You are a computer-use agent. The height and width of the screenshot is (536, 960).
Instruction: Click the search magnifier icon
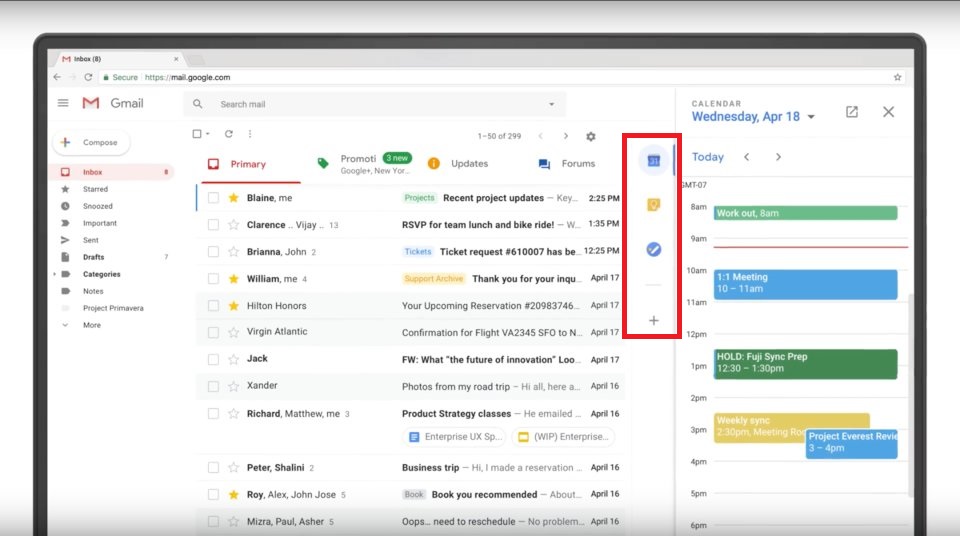click(x=197, y=104)
